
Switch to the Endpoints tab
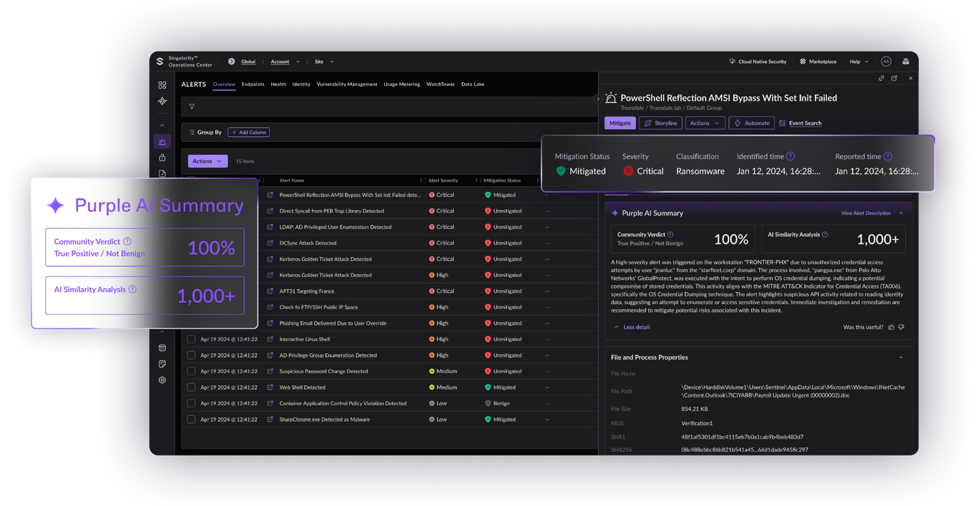click(253, 84)
